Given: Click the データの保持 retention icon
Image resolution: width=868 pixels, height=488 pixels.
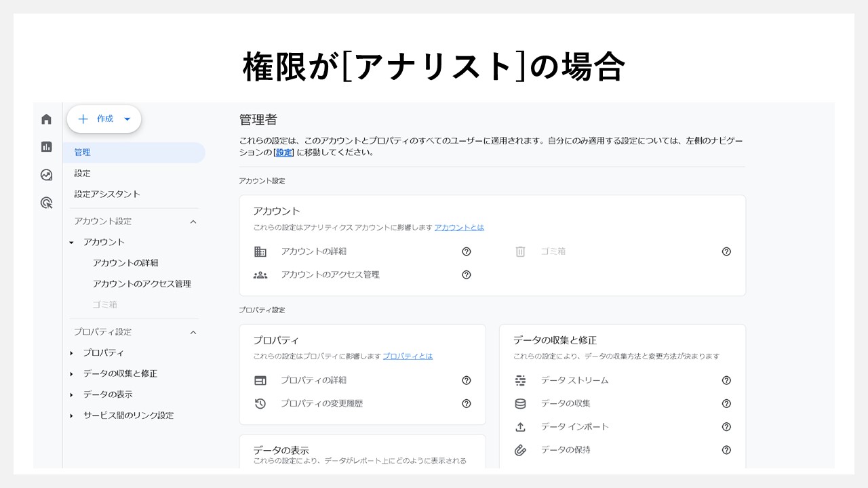Looking at the screenshot, I should pyautogui.click(x=520, y=450).
